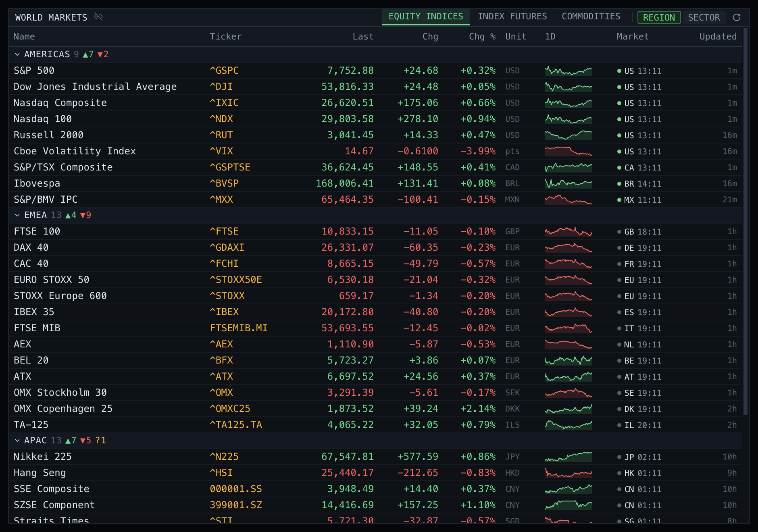Click the FTSEMIB.MI ticker
The width and height of the screenshot is (758, 532).
(x=239, y=328)
